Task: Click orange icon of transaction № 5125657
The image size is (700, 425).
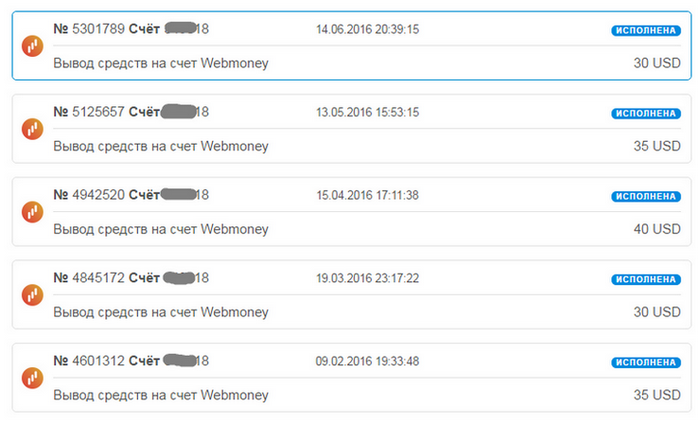Action: point(33,129)
